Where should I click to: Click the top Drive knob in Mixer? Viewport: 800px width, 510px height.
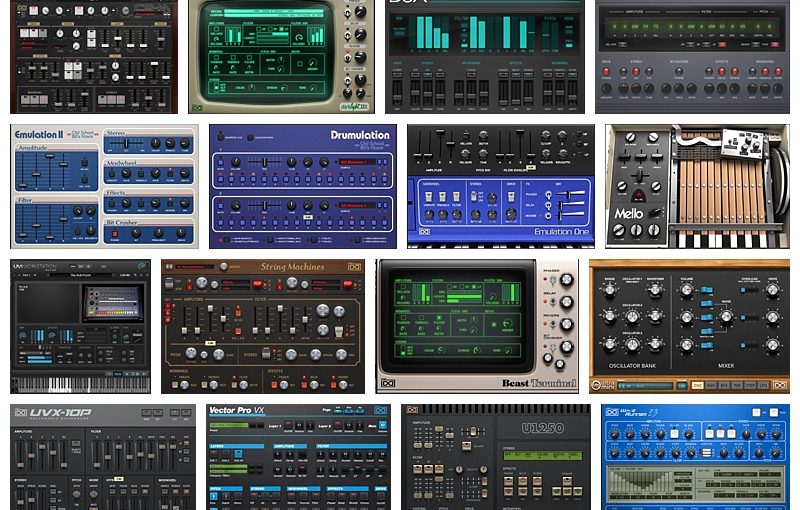pyautogui.click(x=773, y=290)
